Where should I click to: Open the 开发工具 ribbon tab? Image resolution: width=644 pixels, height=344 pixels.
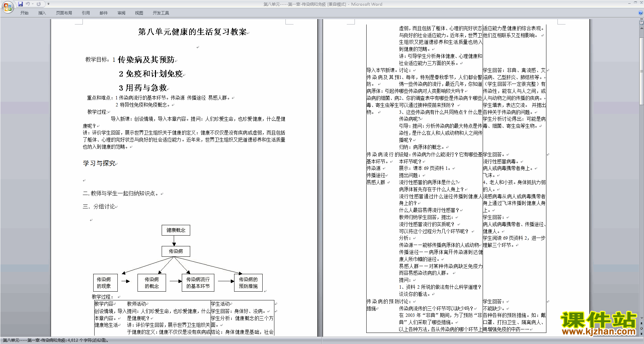point(161,13)
